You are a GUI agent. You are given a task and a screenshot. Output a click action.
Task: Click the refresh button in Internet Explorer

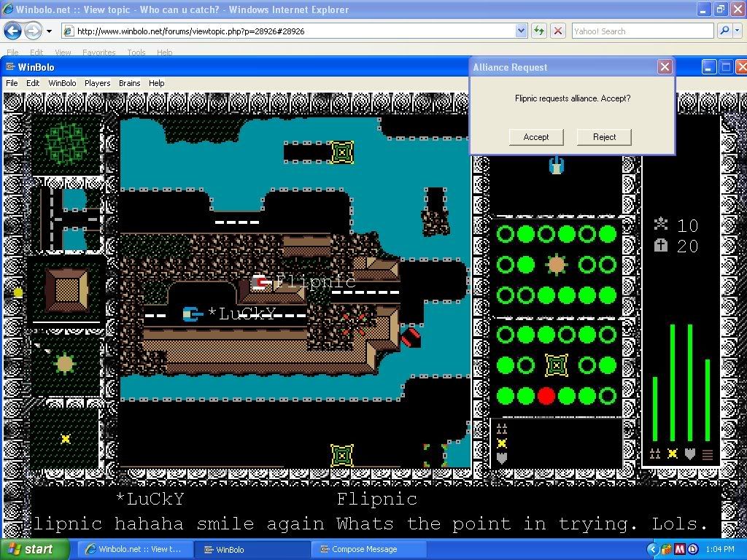click(x=539, y=31)
